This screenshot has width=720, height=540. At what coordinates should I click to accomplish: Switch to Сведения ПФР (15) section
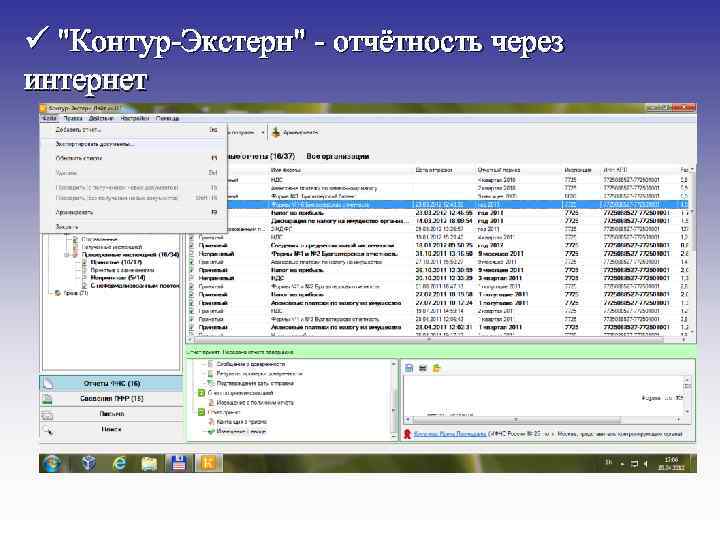click(x=111, y=399)
